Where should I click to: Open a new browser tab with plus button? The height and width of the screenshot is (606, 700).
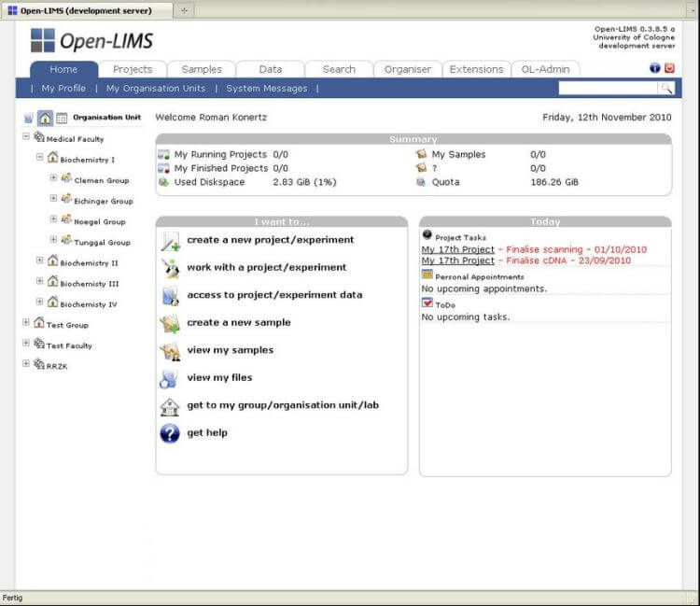[x=184, y=10]
